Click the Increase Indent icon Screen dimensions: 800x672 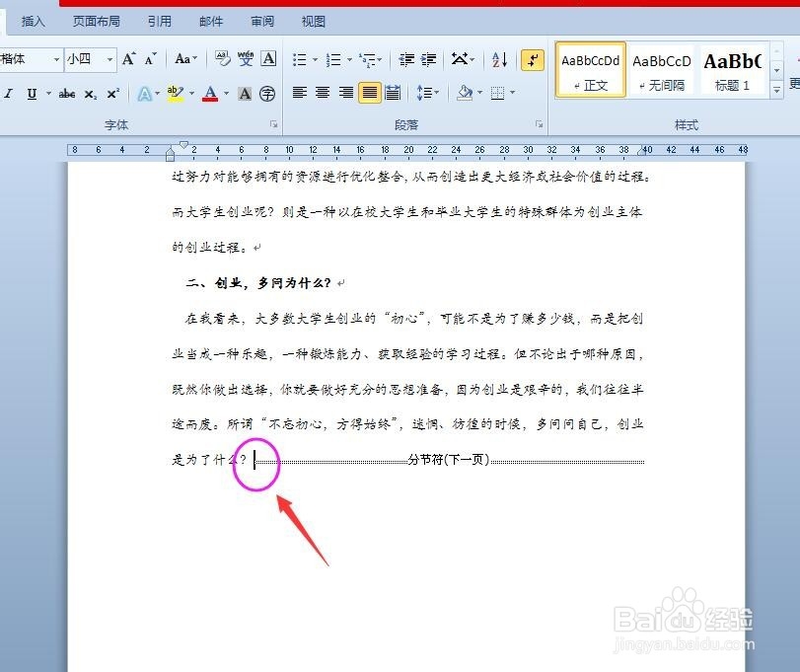coord(428,60)
